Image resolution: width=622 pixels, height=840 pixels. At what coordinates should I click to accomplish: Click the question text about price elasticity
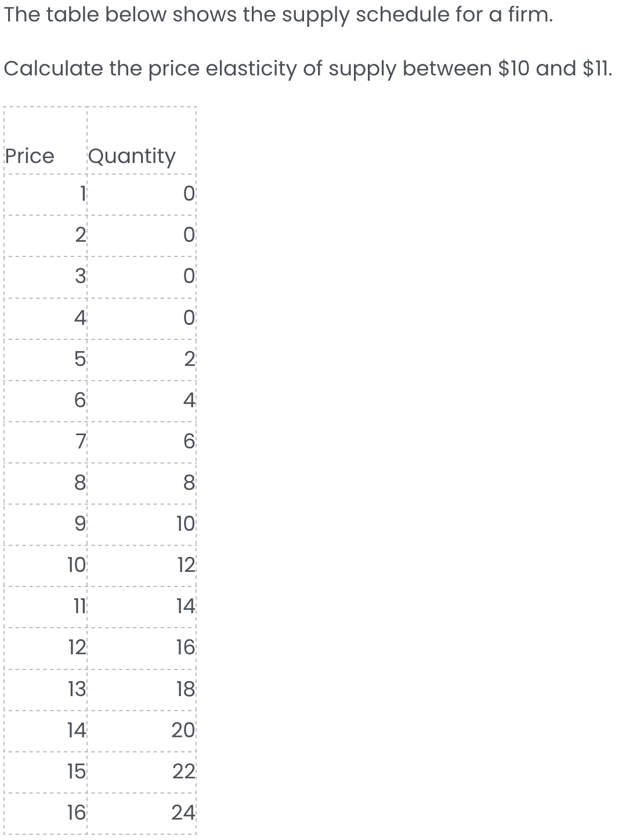click(x=308, y=68)
